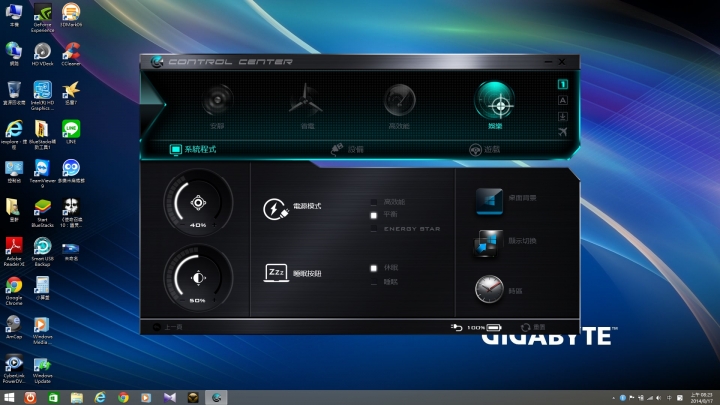Click the number 1 icon on the right strip
The image size is (720, 405).
tap(562, 84)
